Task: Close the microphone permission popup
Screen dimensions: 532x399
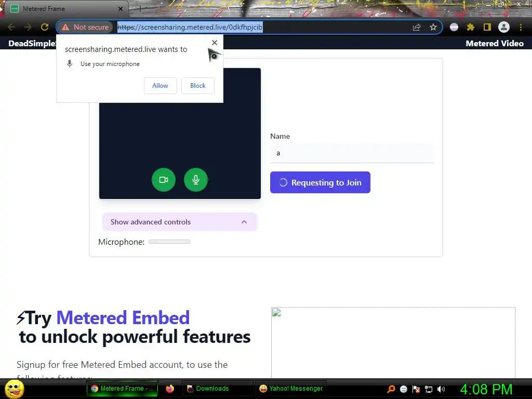Action: click(x=215, y=43)
